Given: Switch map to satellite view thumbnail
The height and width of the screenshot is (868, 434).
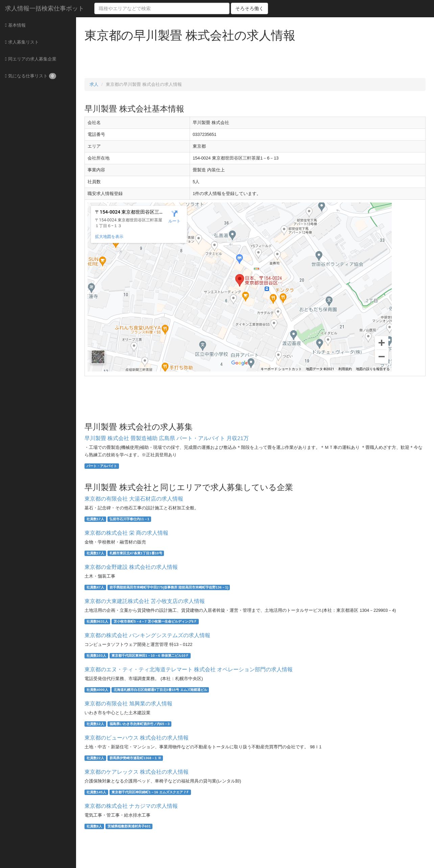Looking at the screenshot, I should click(98, 357).
